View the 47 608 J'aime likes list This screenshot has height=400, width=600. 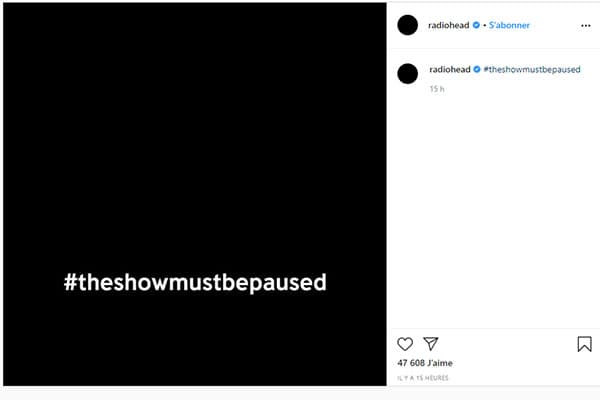pos(425,363)
